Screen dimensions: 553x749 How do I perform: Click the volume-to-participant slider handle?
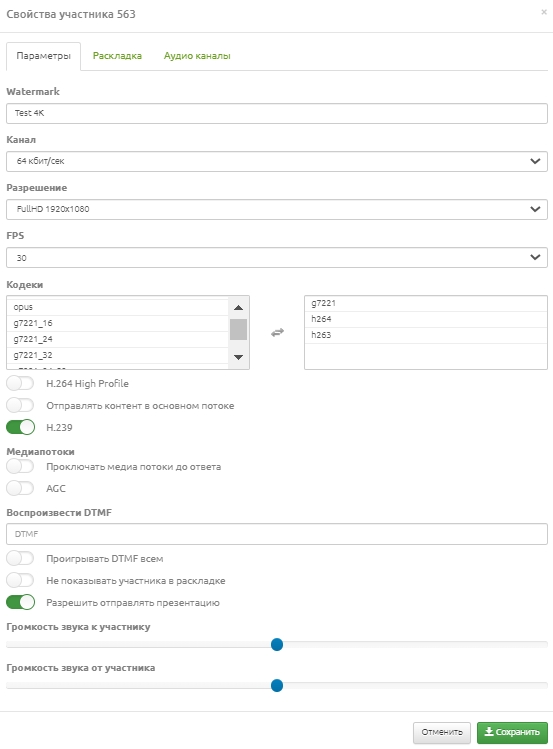pyautogui.click(x=277, y=645)
